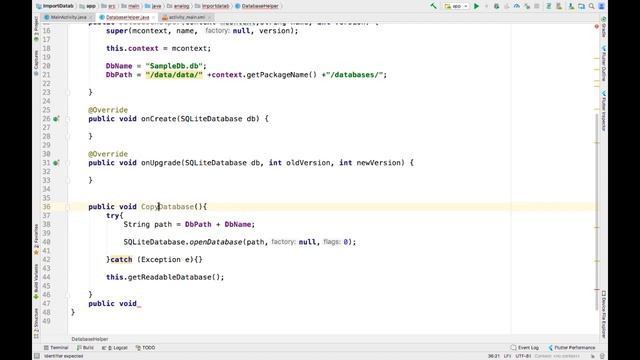Click the highlighted "/data/data/" string
640x360 pixels.
click(x=174, y=75)
